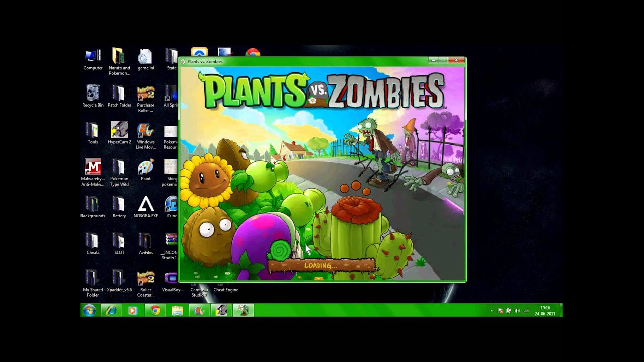Launch HyperCam 2 from desktop

point(119,133)
